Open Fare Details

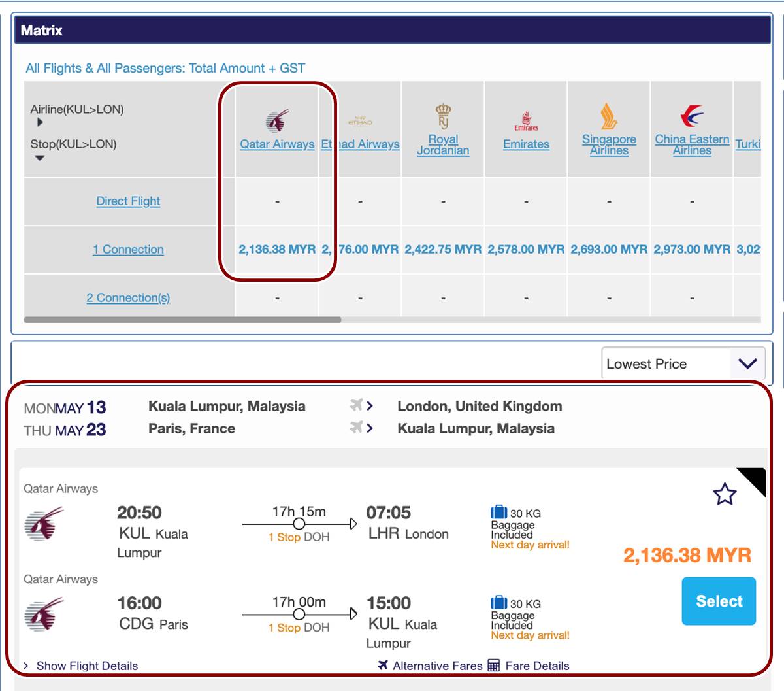click(x=537, y=666)
